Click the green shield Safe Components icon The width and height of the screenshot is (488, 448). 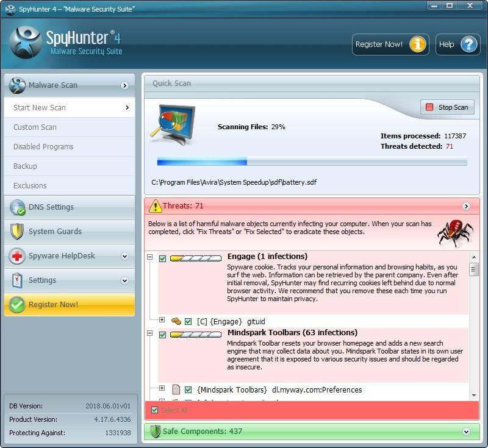click(155, 432)
